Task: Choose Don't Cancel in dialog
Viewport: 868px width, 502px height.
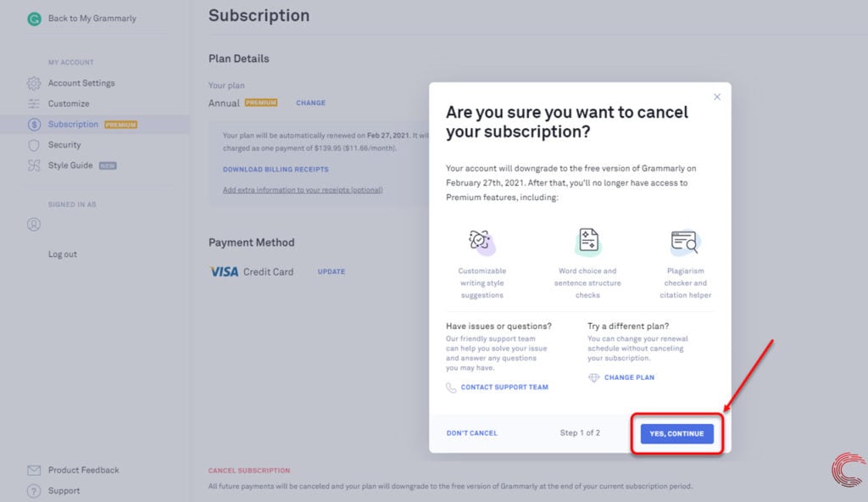Action: coord(472,433)
